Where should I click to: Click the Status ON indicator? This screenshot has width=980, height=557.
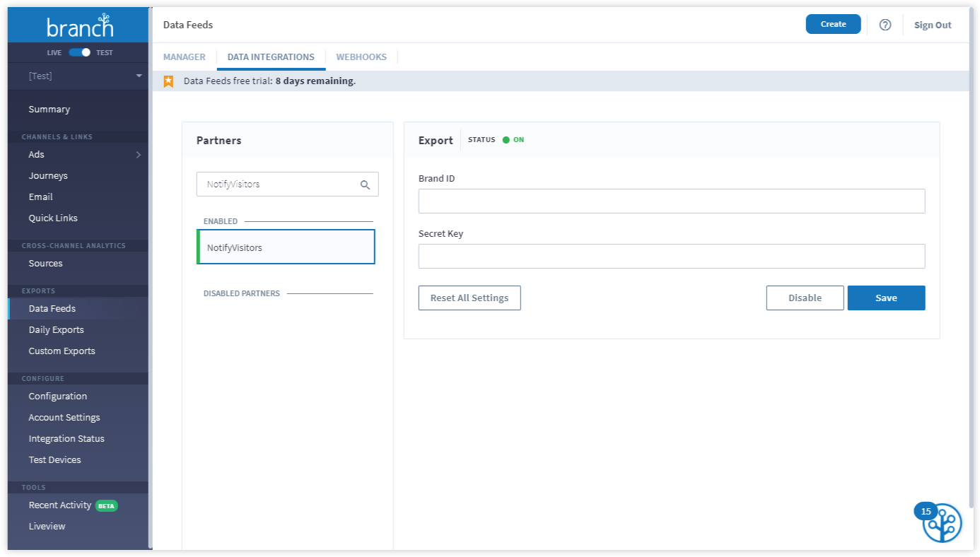click(513, 140)
